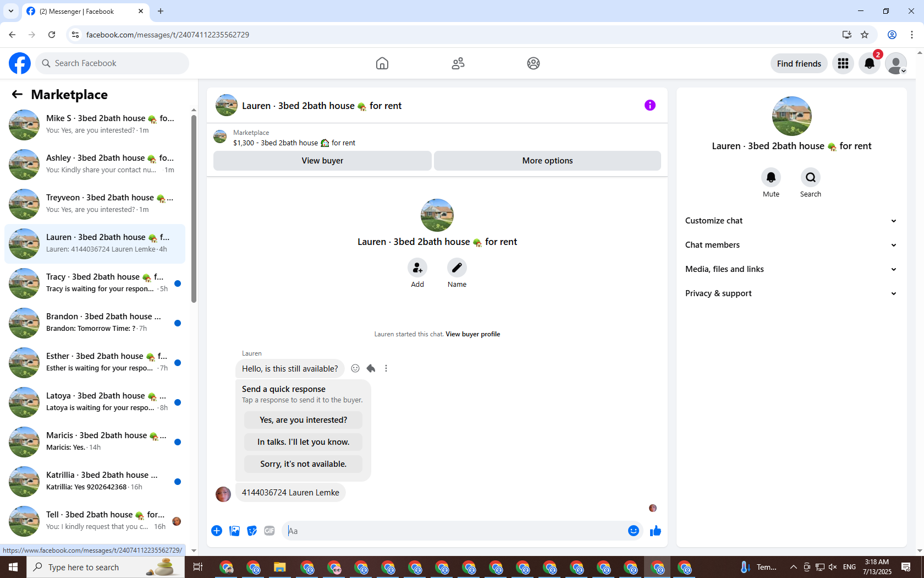
Task: Choose a sticker from composer
Action: (x=252, y=531)
